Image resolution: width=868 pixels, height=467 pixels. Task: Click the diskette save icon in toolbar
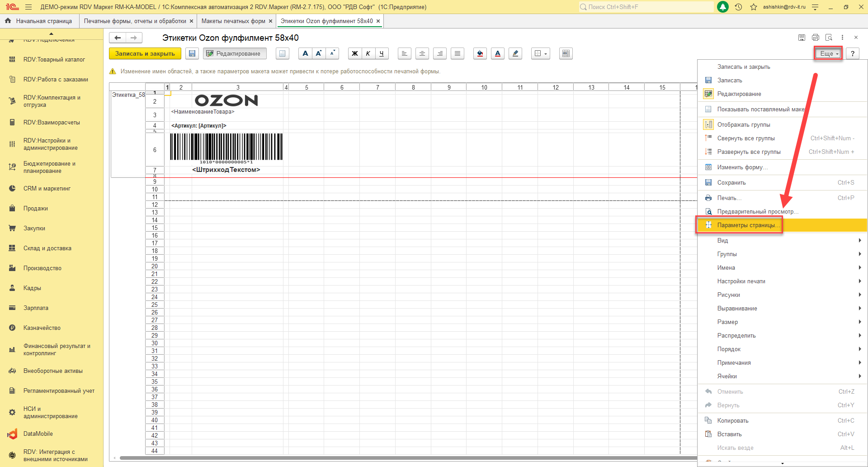coord(192,53)
